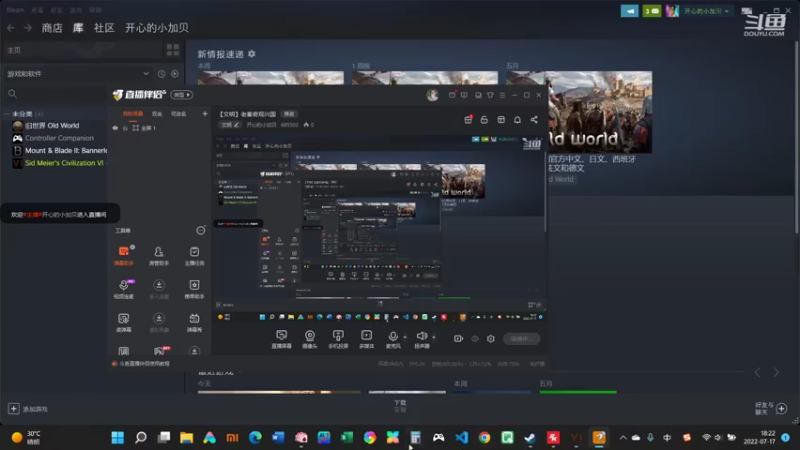This screenshot has height=450, width=800.
Task: Toggle visibility eye of the 全屏 1 source
Action: pos(115,128)
